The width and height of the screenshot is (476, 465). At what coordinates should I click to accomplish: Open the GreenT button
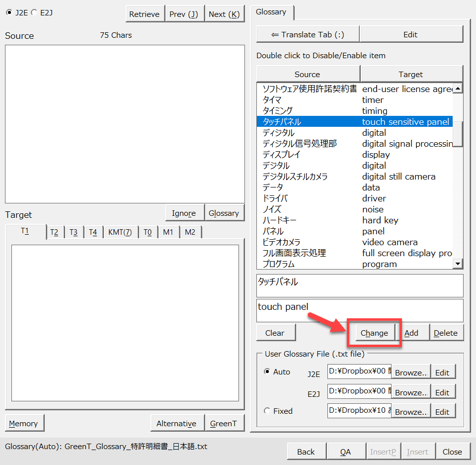pyautogui.click(x=223, y=423)
